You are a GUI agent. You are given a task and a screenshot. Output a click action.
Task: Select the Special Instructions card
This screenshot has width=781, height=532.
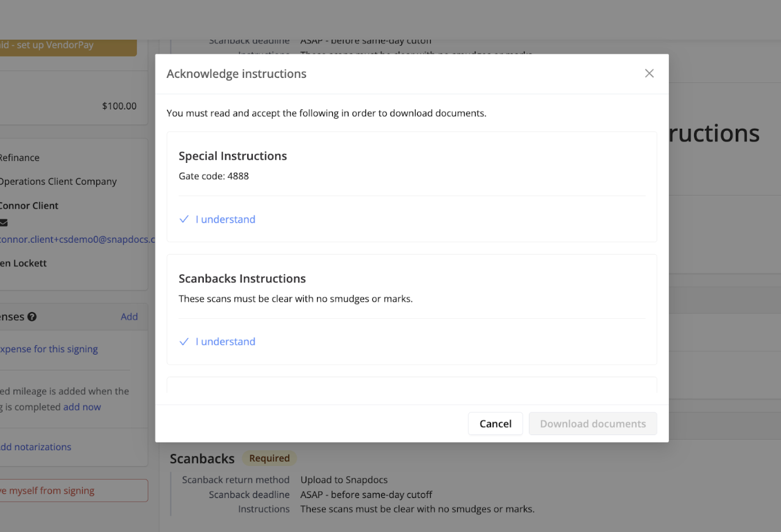411,187
